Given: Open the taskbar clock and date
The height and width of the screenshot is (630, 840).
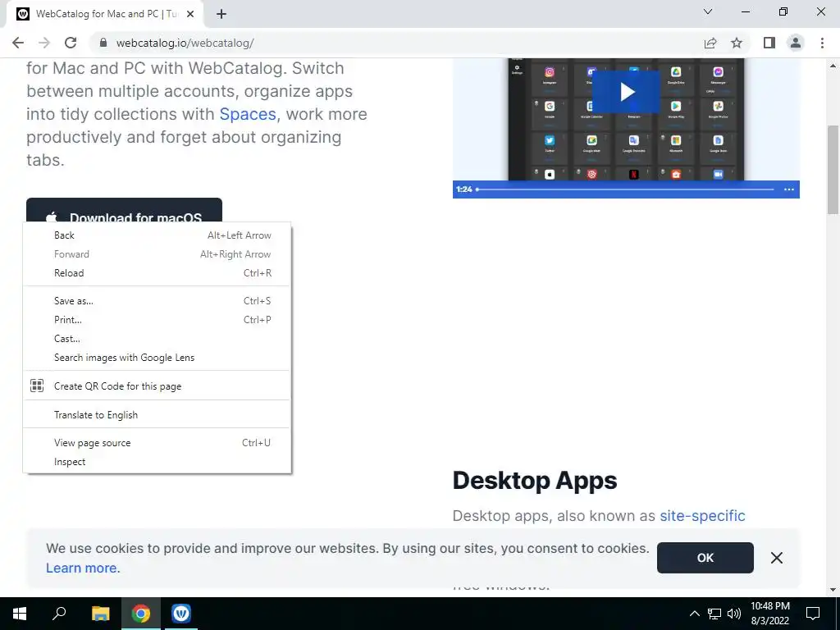Looking at the screenshot, I should tap(769, 614).
